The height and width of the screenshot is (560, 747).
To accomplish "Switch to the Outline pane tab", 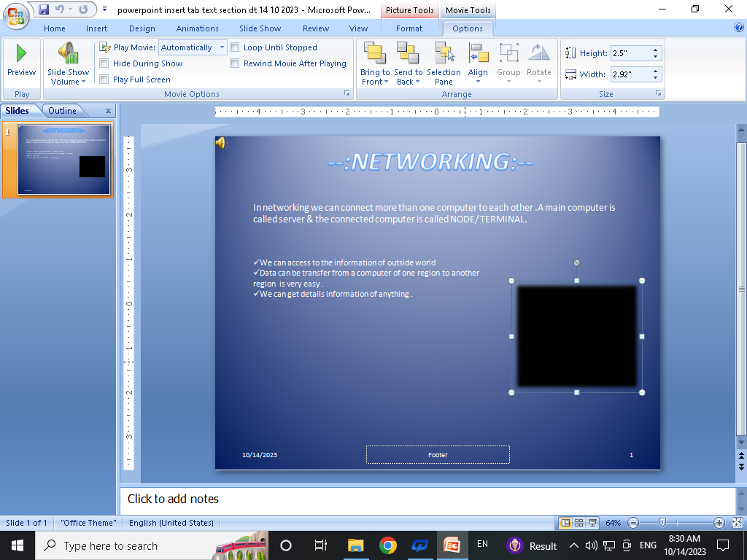I will (x=62, y=111).
